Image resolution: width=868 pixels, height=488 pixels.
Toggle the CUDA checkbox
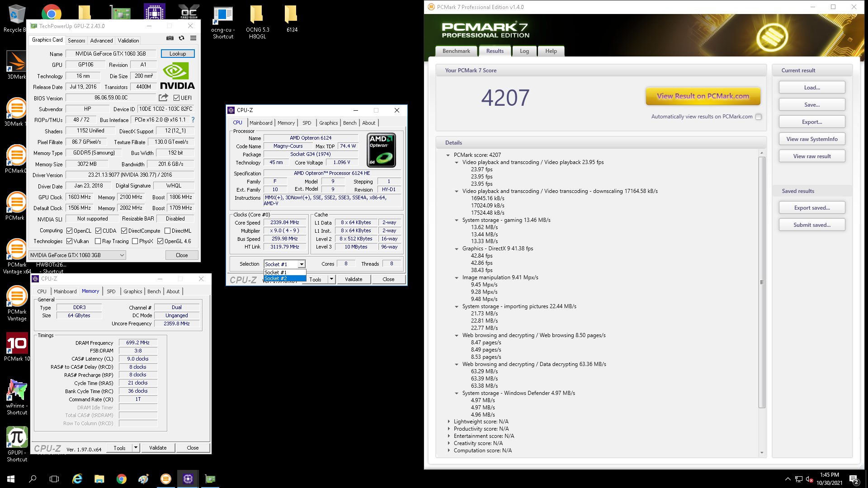(x=98, y=231)
